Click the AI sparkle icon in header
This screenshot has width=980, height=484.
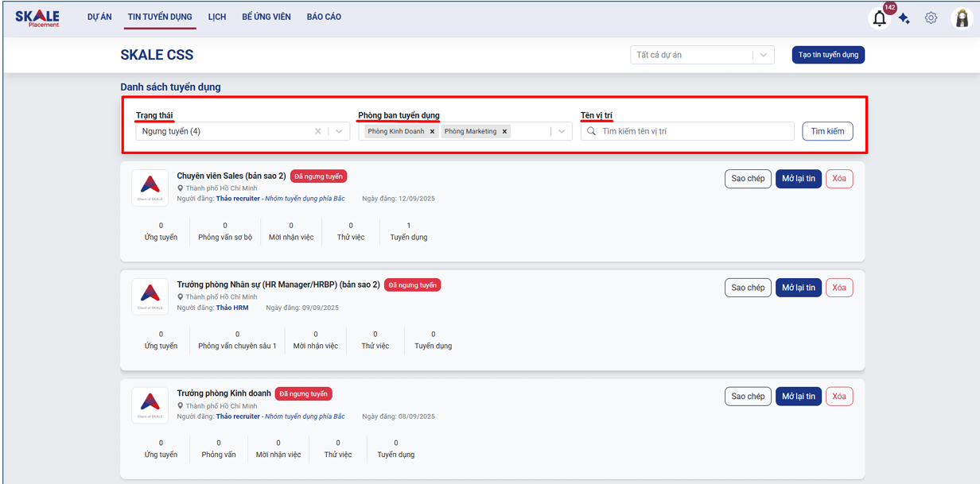(904, 19)
